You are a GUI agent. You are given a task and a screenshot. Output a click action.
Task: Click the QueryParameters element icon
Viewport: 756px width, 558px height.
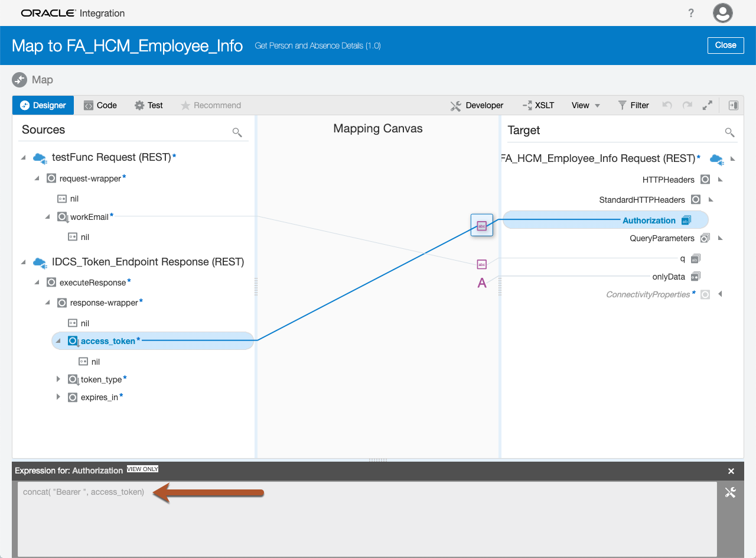(x=705, y=238)
